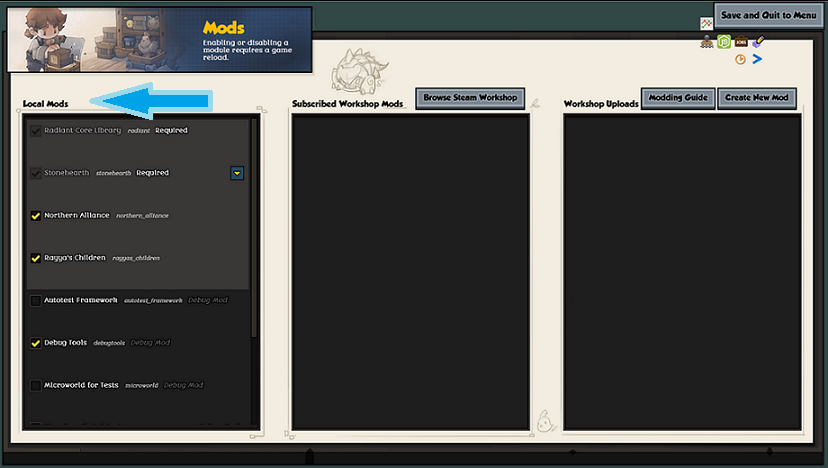This screenshot has width=828, height=468.
Task: Disable the Northern Alliance mod checkbox
Action: point(35,216)
